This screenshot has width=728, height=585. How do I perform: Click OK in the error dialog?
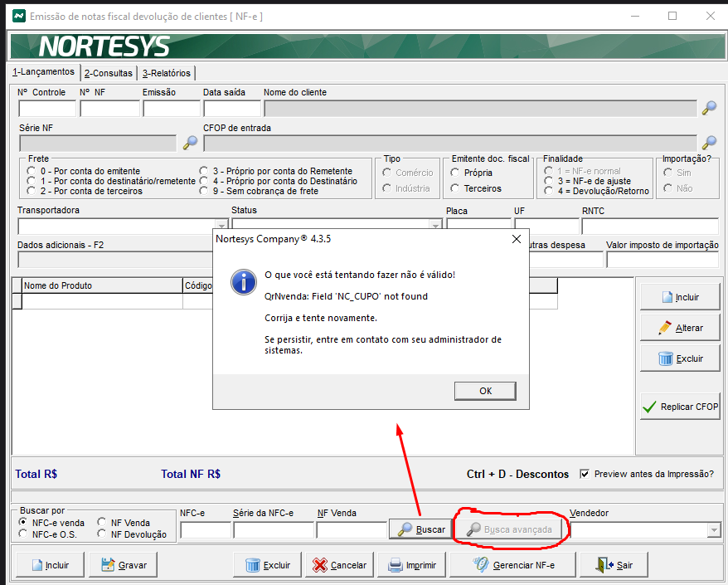[x=485, y=391]
